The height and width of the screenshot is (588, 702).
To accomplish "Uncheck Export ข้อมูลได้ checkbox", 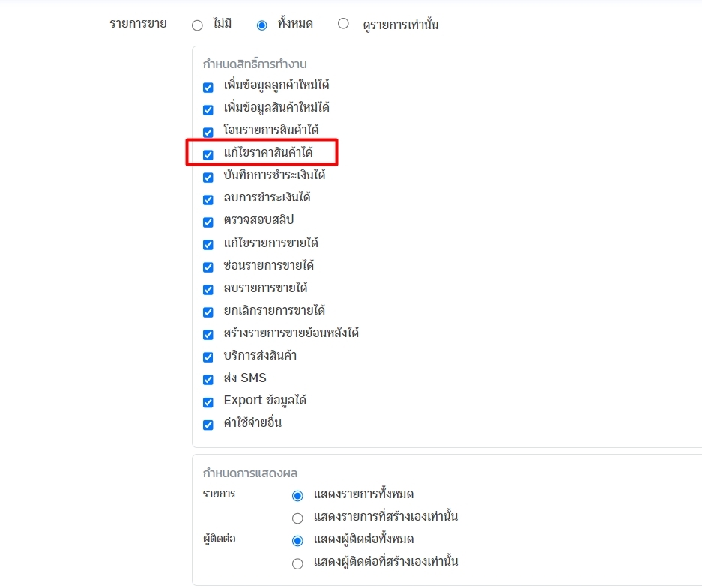I will click(x=208, y=401).
